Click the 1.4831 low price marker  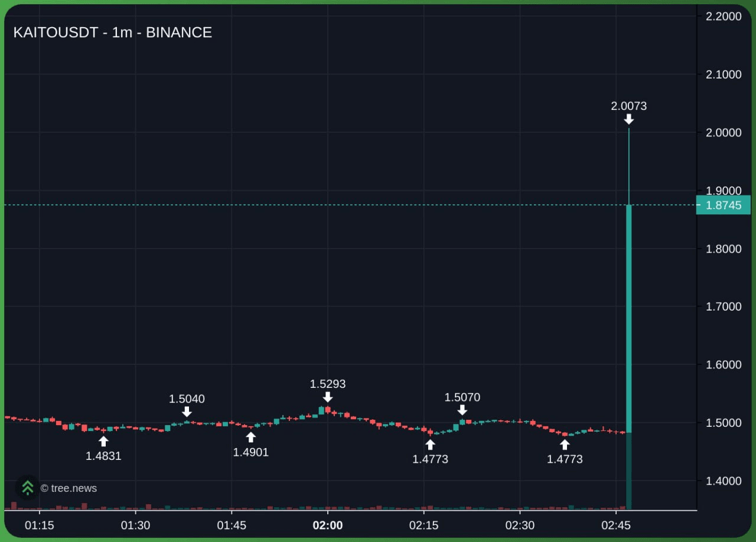[103, 456]
